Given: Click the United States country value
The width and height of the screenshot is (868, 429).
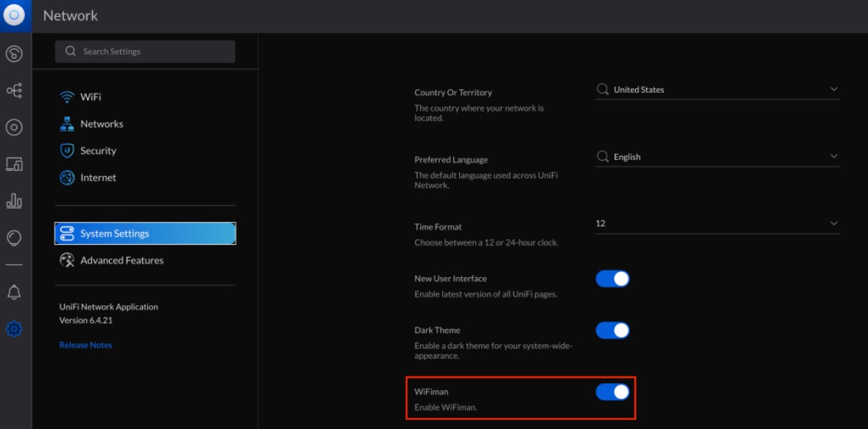Looking at the screenshot, I should 639,90.
